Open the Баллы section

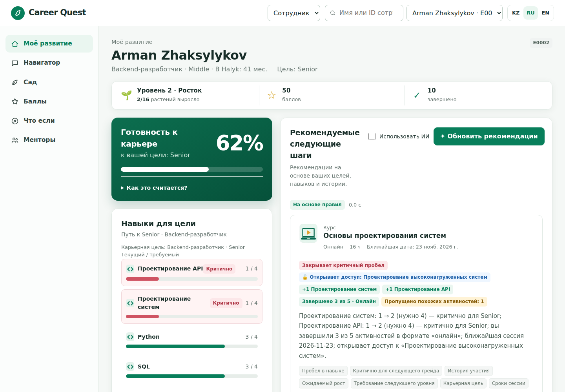point(49,102)
